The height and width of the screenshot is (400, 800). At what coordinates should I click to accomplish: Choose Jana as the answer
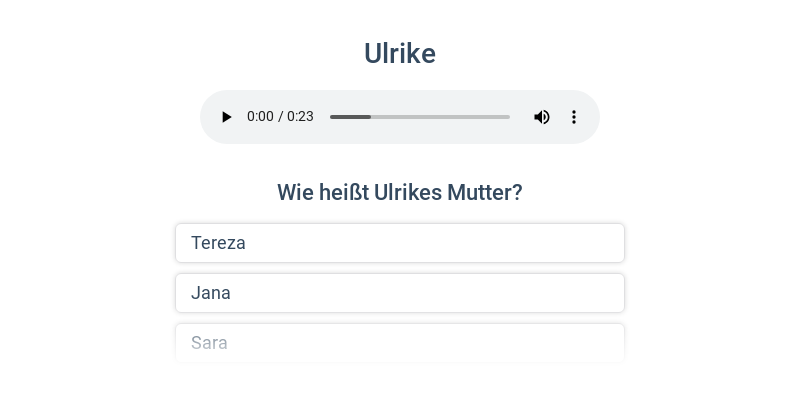coord(400,293)
